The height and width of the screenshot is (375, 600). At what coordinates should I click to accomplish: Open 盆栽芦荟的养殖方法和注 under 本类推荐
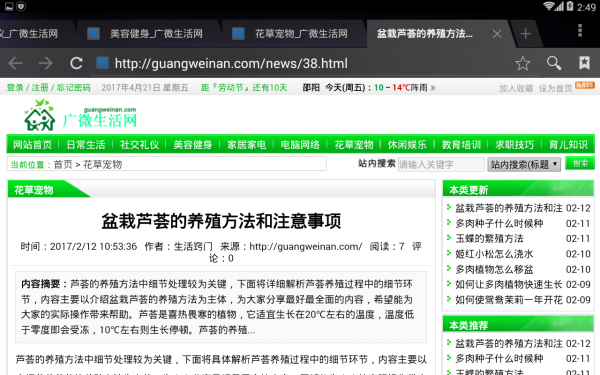[x=509, y=344]
